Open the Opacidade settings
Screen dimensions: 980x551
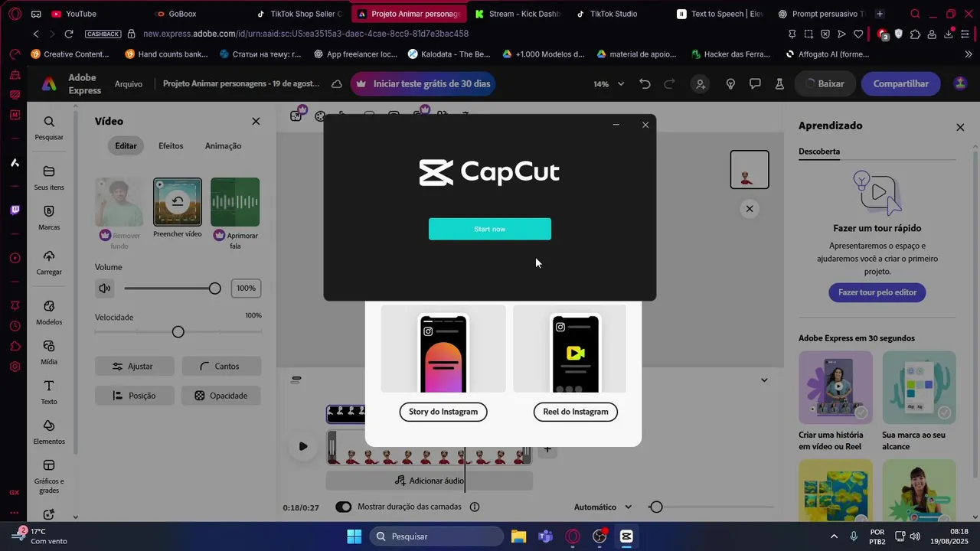(221, 396)
